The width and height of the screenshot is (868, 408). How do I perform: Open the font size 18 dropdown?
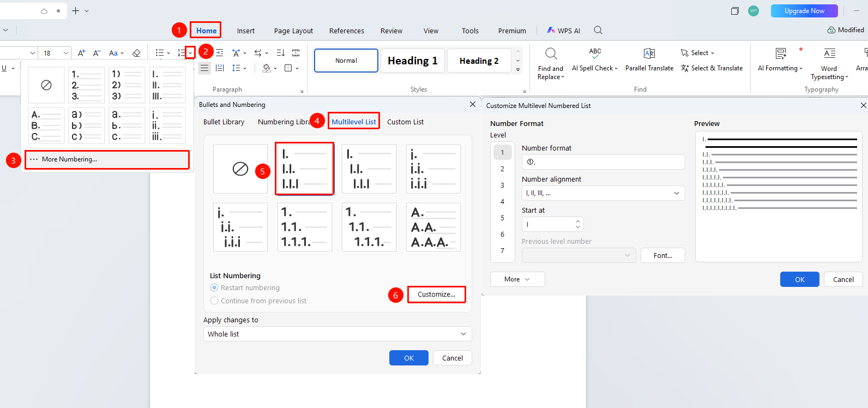click(66, 53)
